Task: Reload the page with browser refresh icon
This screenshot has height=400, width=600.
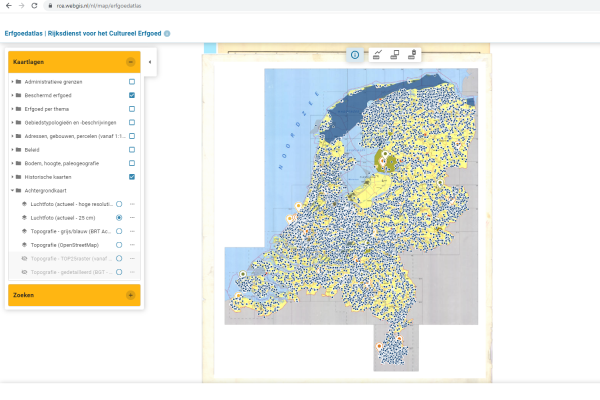Action: pyautogui.click(x=33, y=6)
